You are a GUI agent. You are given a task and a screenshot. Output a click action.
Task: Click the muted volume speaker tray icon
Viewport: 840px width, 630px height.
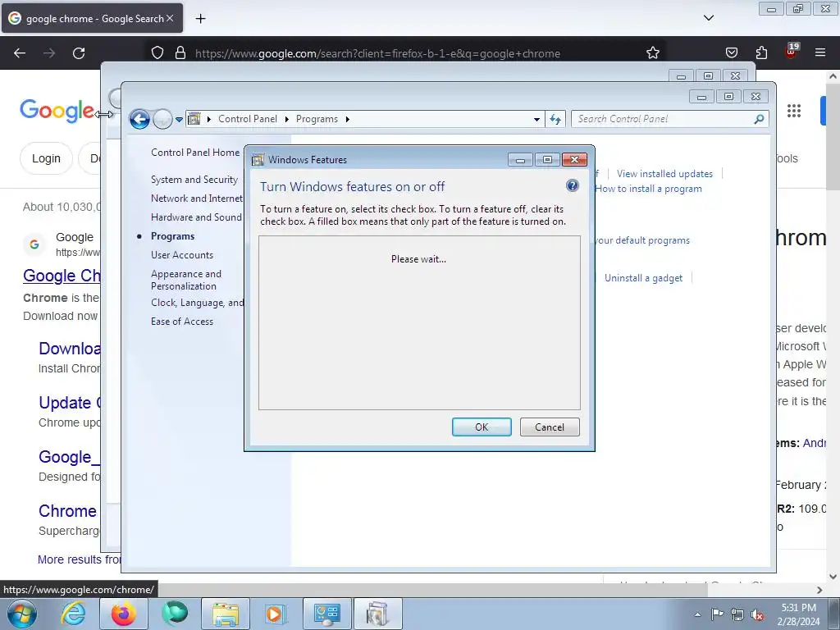[757, 615]
